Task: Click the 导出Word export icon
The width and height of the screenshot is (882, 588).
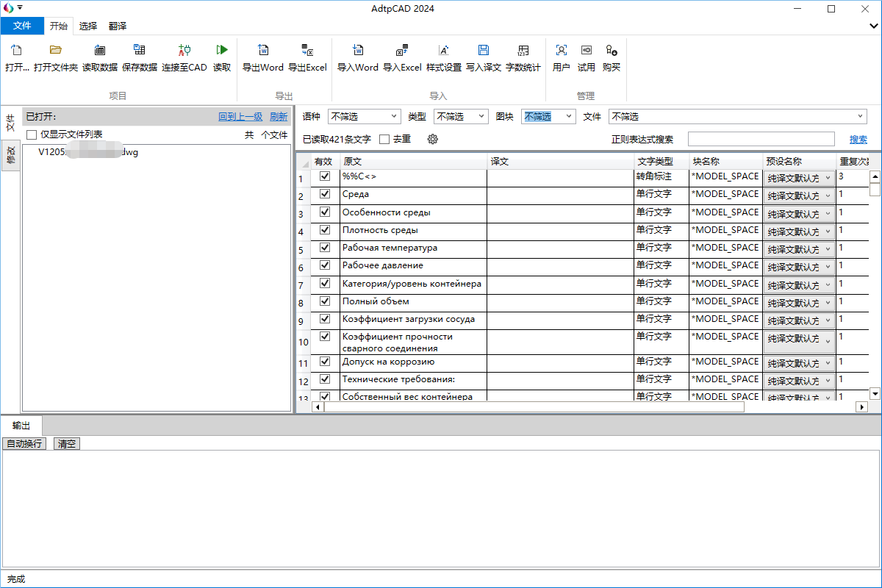Action: pos(262,51)
